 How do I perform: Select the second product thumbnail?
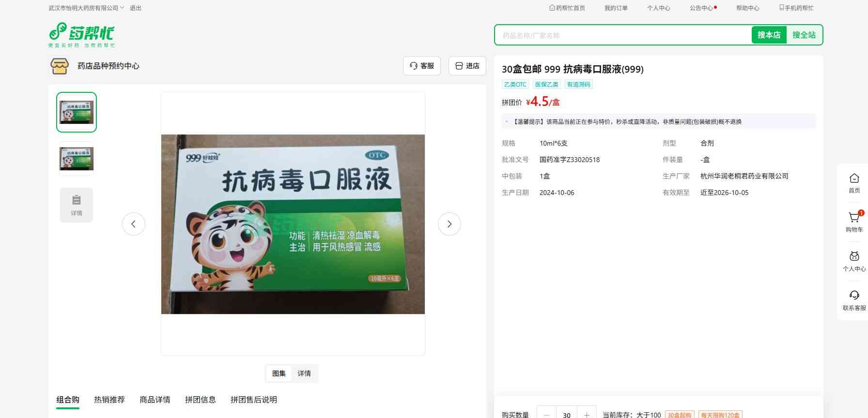(77, 159)
